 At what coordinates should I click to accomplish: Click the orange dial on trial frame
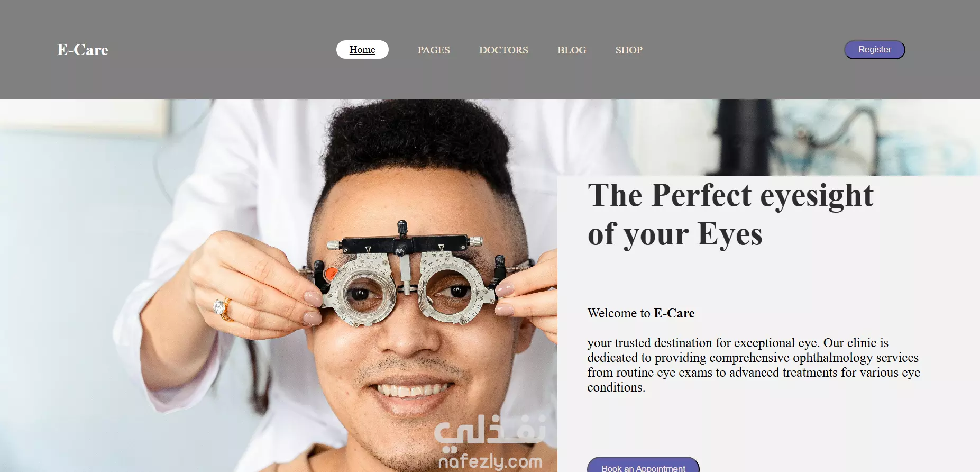click(x=332, y=274)
